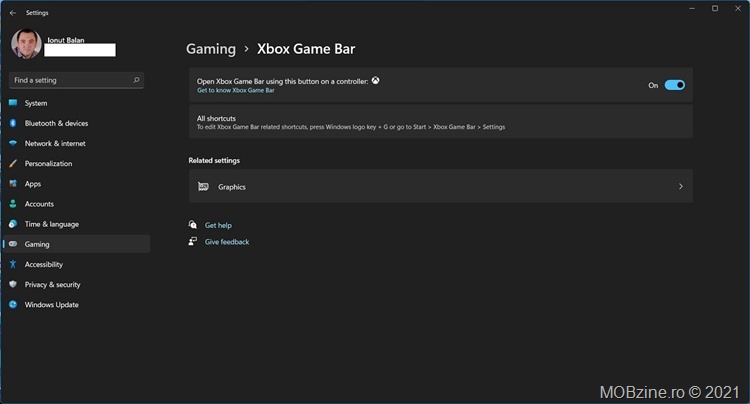
Task: Click the System monitor icon
Action: coord(13,103)
